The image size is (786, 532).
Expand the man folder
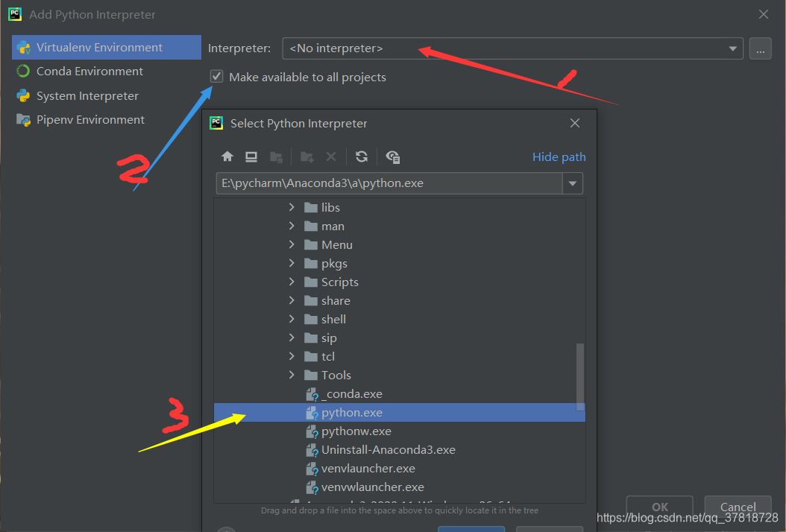292,226
